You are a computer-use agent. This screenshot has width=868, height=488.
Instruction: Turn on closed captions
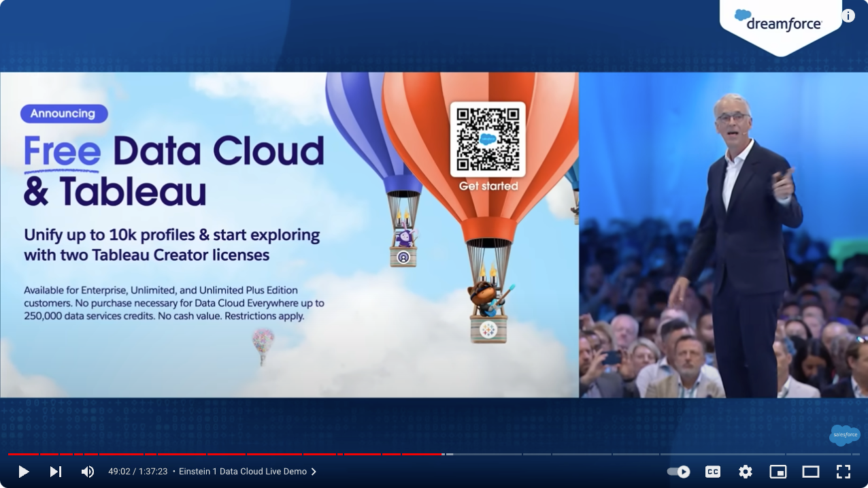tap(712, 472)
